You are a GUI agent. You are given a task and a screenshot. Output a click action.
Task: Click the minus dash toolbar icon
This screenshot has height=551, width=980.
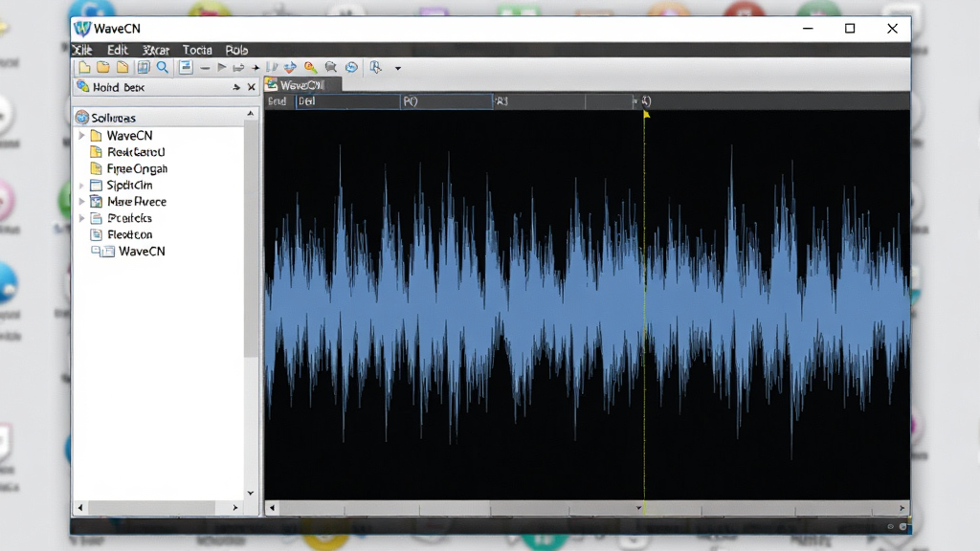point(205,68)
